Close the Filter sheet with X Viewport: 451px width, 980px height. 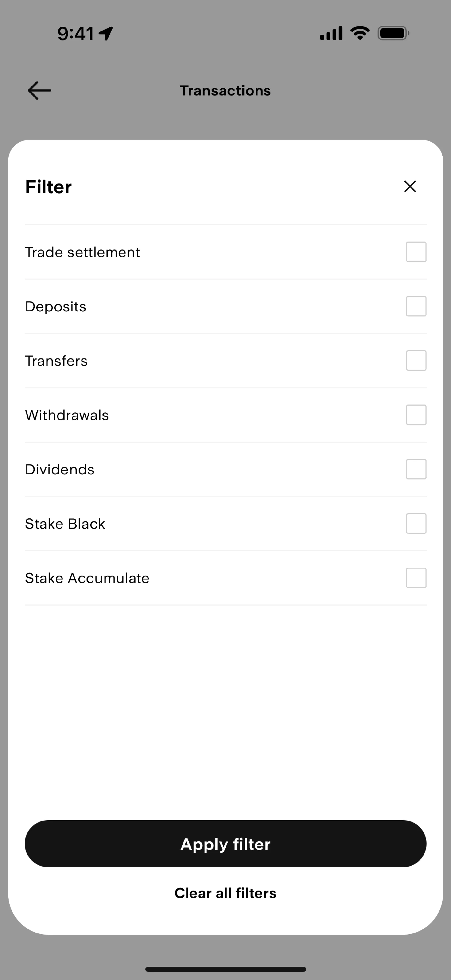click(x=410, y=187)
